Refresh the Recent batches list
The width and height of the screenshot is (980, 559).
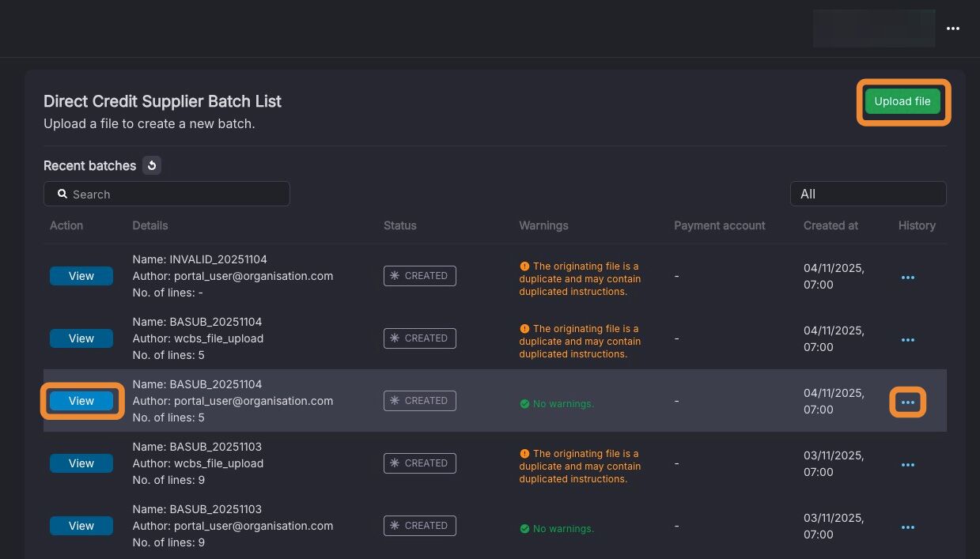pos(153,165)
